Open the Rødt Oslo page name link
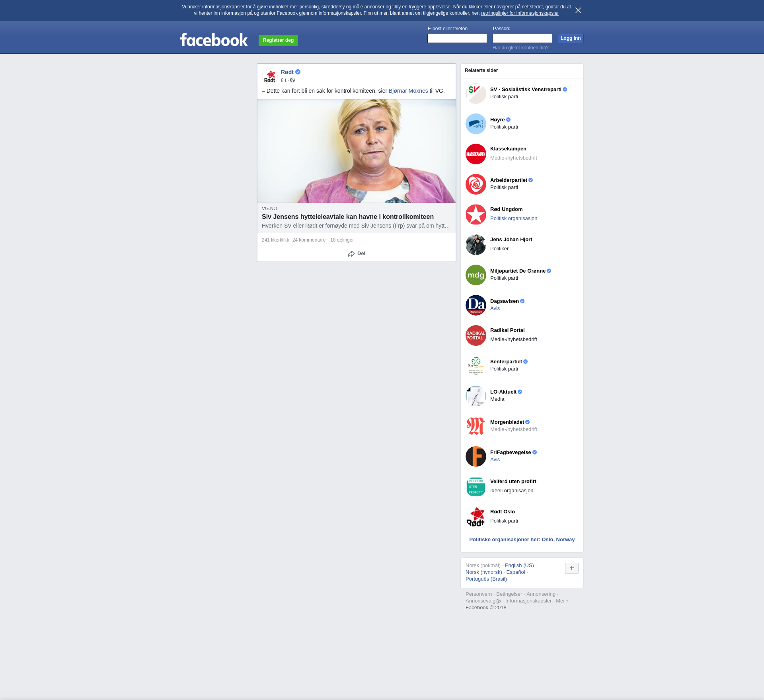 point(503,512)
